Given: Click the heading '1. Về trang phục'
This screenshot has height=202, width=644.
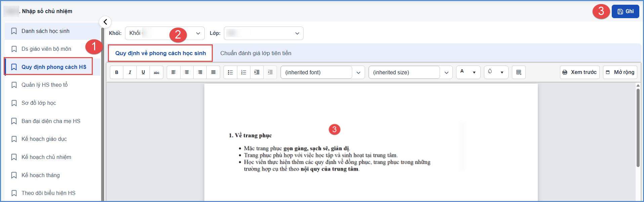Looking at the screenshot, I should coord(250,135).
